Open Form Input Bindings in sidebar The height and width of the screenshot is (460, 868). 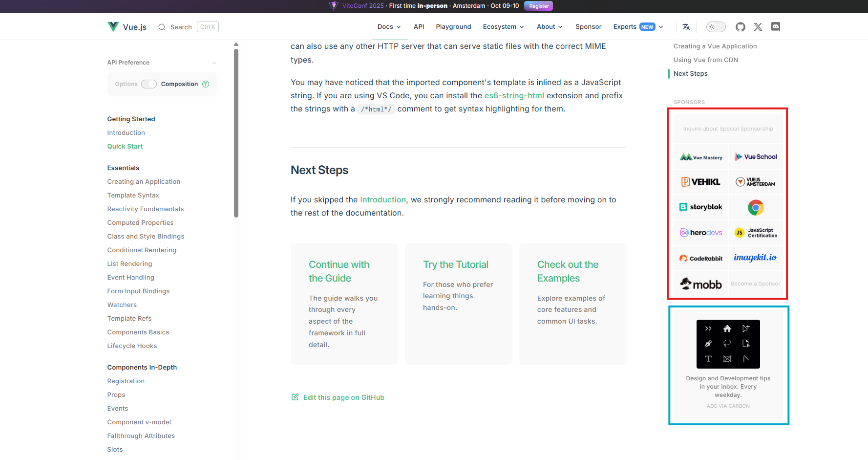(x=139, y=291)
